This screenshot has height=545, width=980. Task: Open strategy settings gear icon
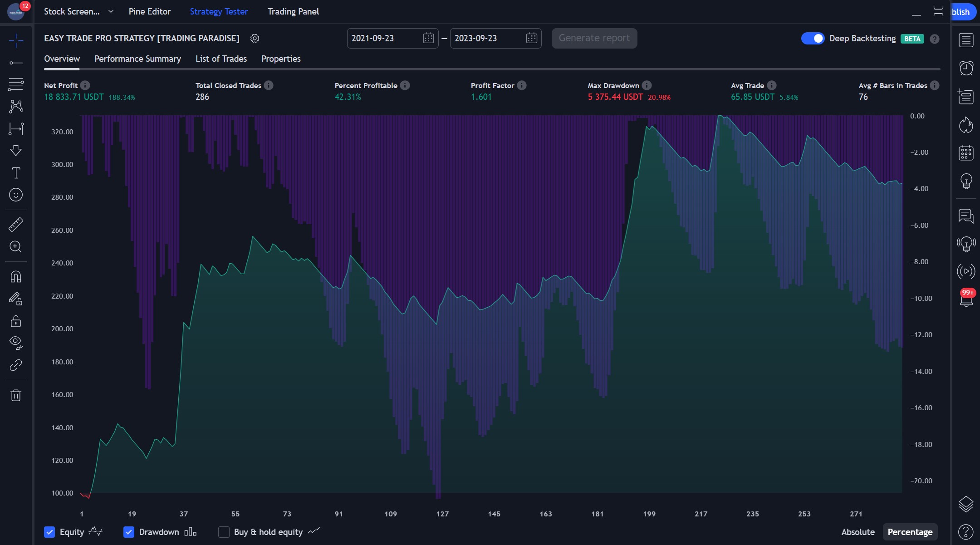[x=255, y=39]
